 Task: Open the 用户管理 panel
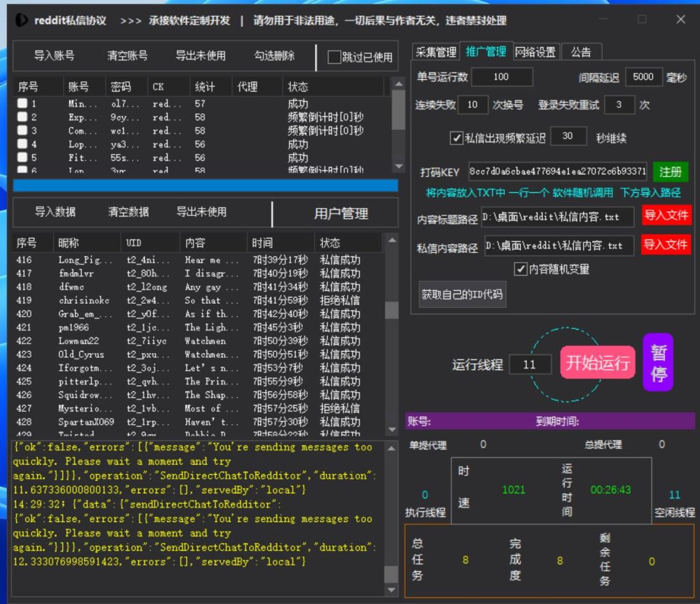[340, 213]
